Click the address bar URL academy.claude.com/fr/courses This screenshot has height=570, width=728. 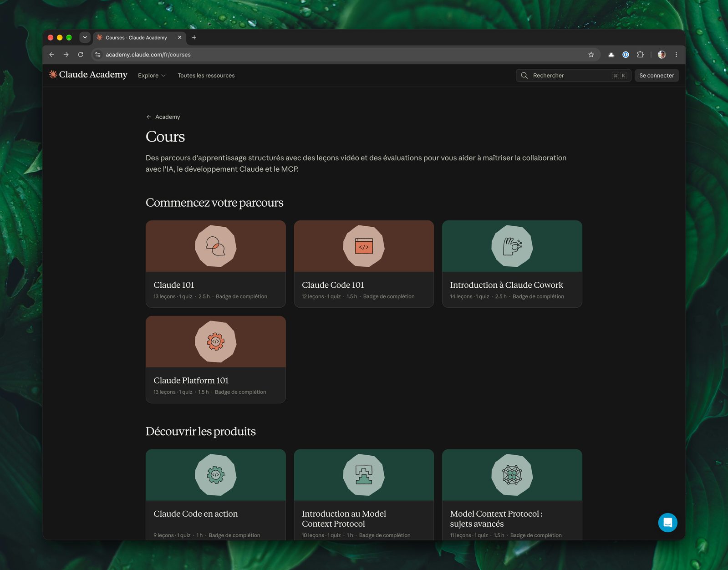click(148, 55)
